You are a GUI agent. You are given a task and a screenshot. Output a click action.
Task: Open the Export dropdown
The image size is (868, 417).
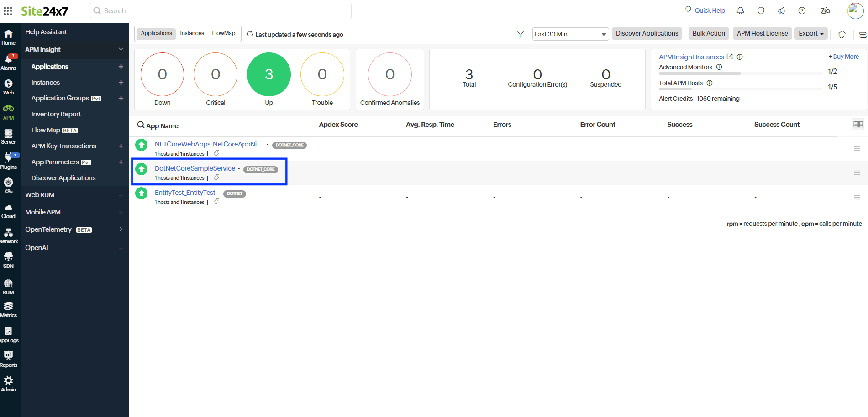tap(811, 33)
